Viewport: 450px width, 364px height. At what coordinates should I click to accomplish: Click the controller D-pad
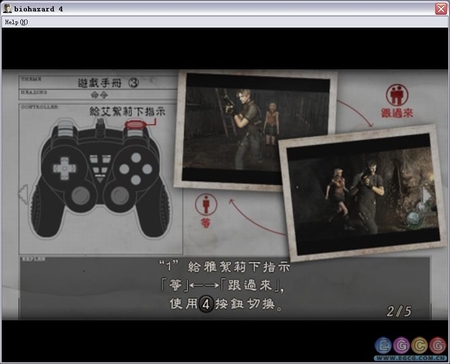coord(64,168)
